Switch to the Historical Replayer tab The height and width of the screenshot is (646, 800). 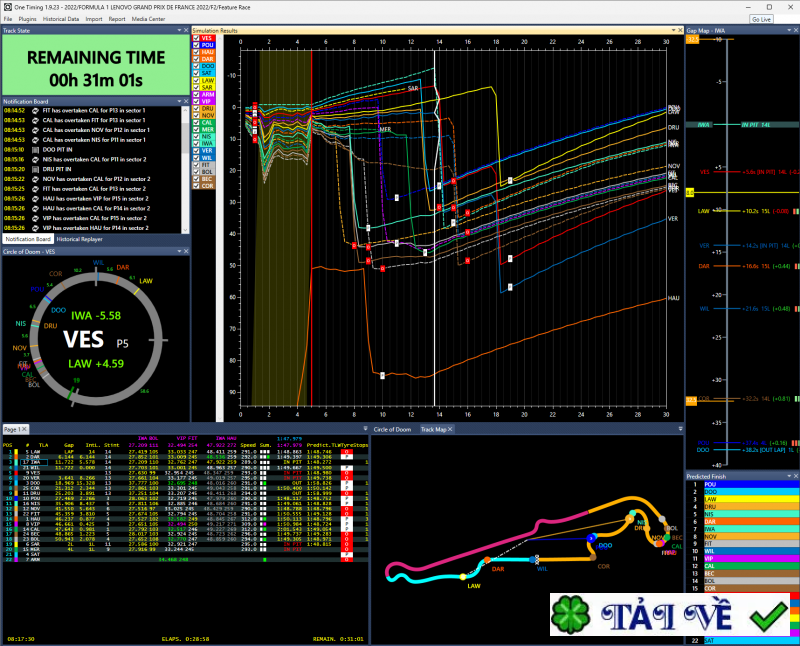click(80, 239)
